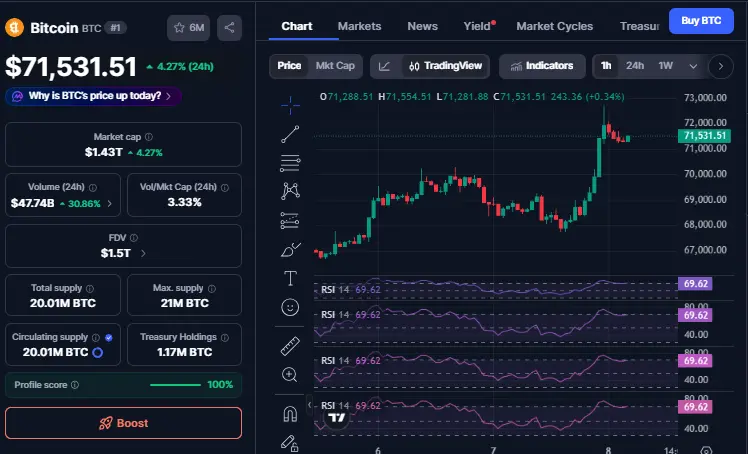Click the top RSI 14 indicator legend
This screenshot has height=454, width=748.
351,289
